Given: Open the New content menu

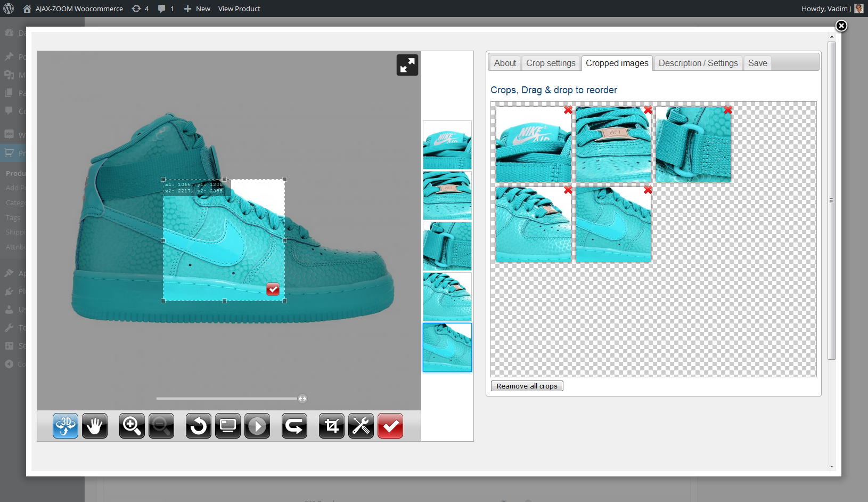Looking at the screenshot, I should pos(197,9).
